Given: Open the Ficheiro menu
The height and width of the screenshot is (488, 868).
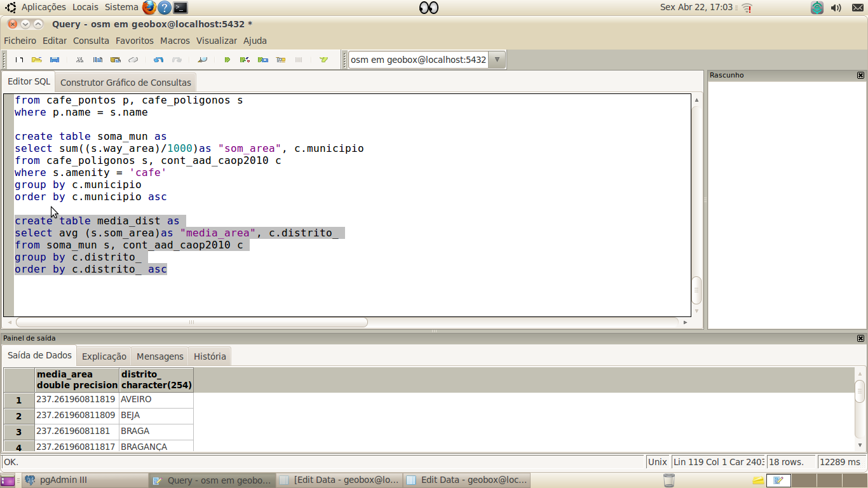Looking at the screenshot, I should pos(20,41).
